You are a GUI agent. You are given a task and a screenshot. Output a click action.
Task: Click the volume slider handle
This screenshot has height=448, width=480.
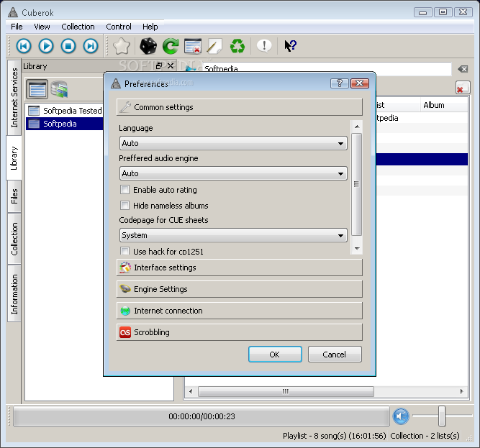pos(441,416)
